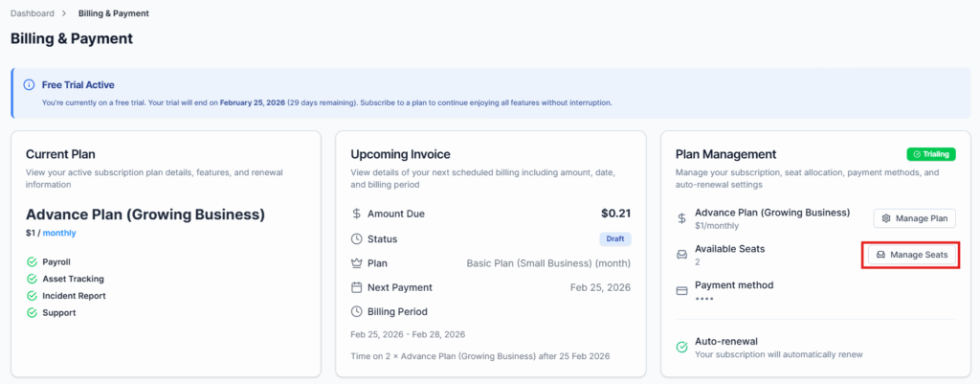Go to Dashboard breadcrumb link

(33, 13)
